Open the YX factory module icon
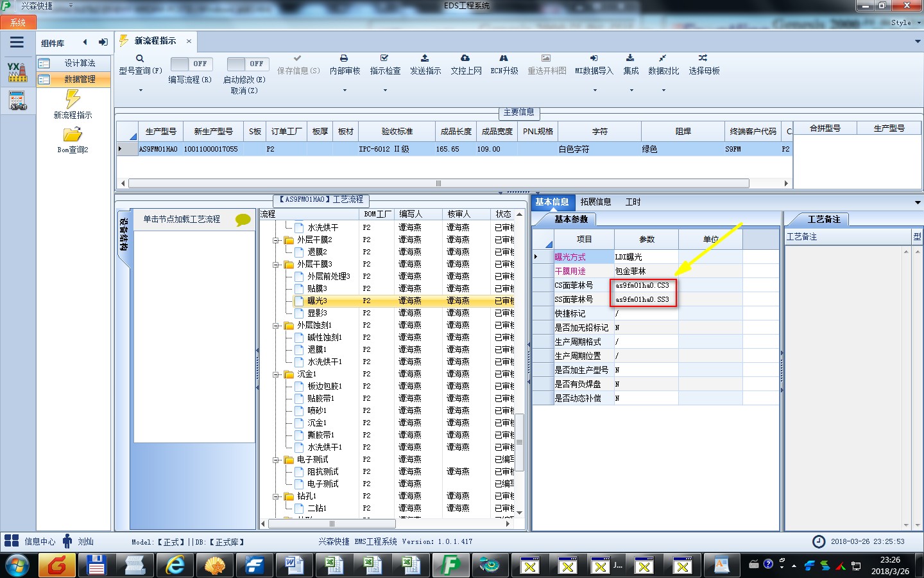 [x=17, y=71]
